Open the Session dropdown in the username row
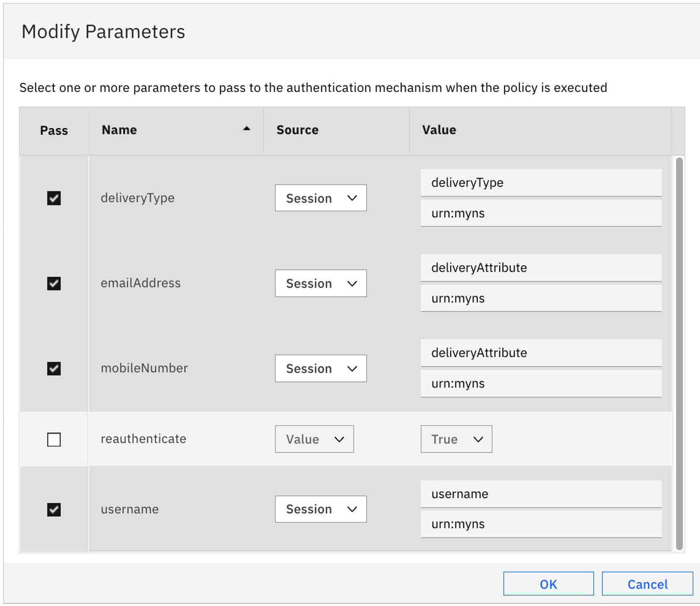Viewport: 700px width, 606px height. click(321, 509)
